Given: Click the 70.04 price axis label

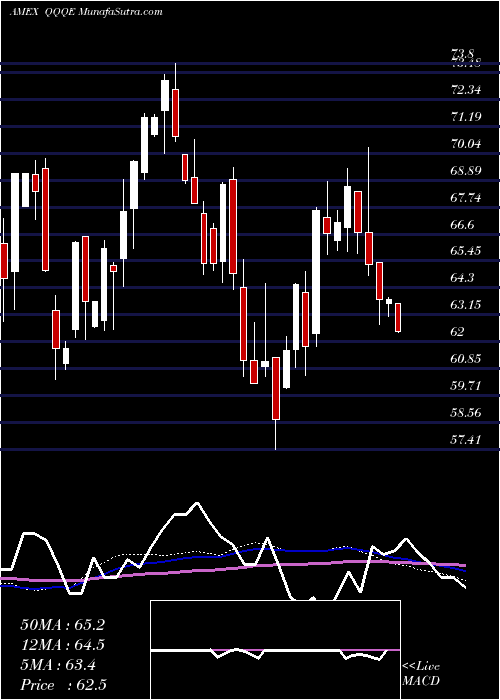Looking at the screenshot, I should pos(466,144).
